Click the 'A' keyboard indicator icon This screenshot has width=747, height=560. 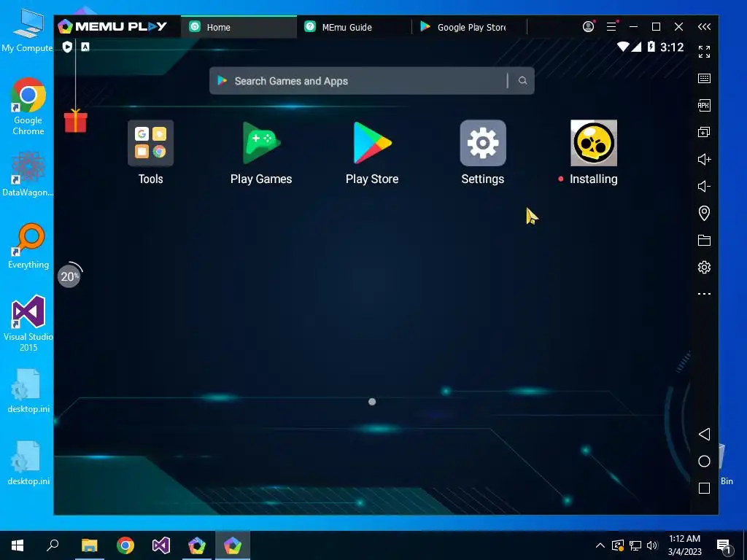tap(85, 47)
